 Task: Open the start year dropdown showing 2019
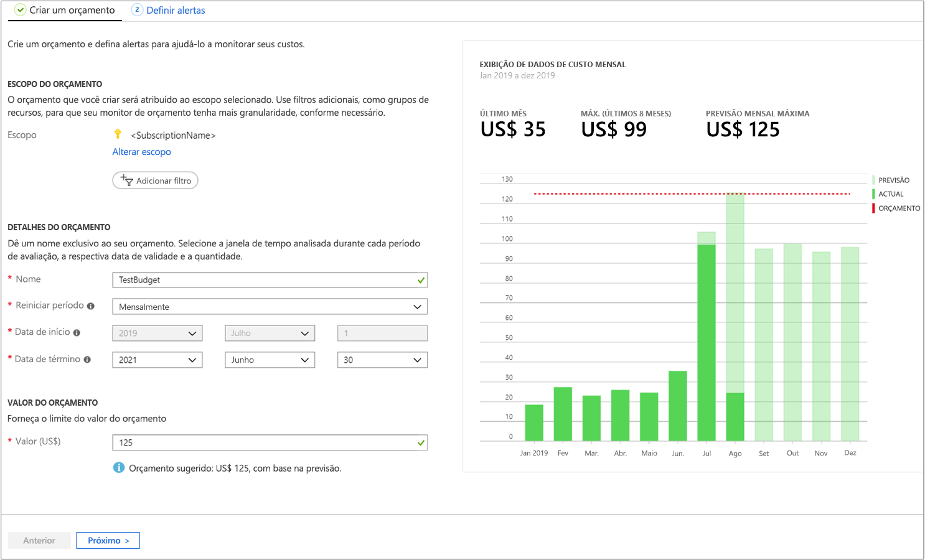pyautogui.click(x=157, y=334)
